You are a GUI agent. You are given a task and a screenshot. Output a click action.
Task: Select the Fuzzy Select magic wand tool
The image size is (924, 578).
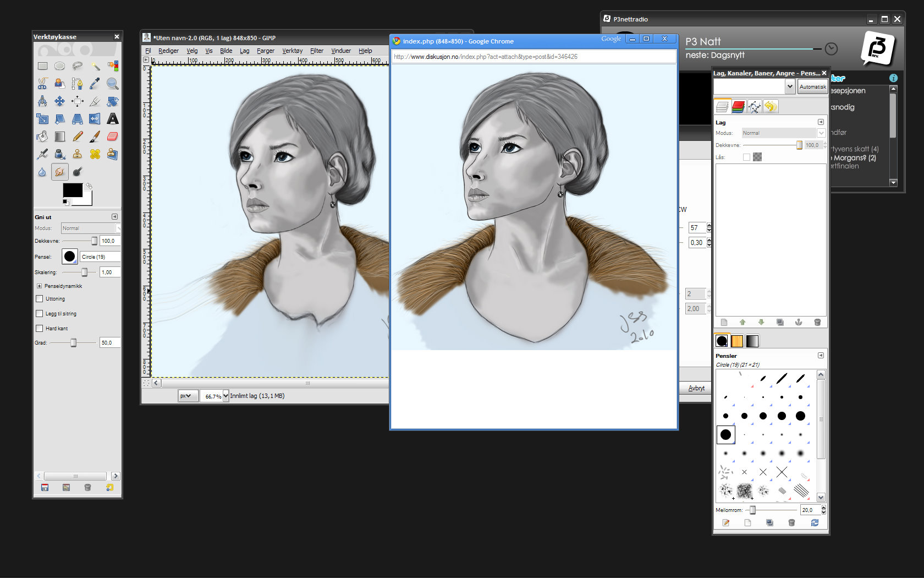(x=95, y=66)
